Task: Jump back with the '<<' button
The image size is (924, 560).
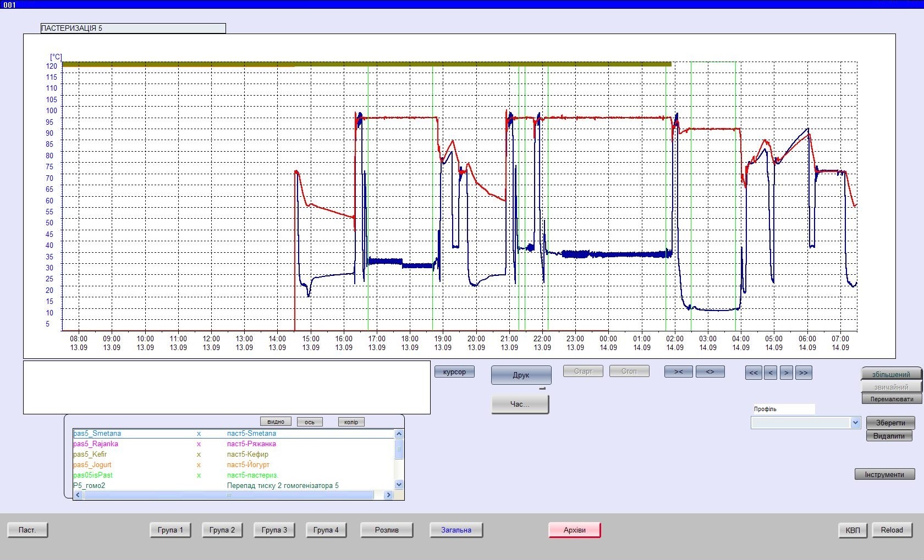Action: [754, 373]
